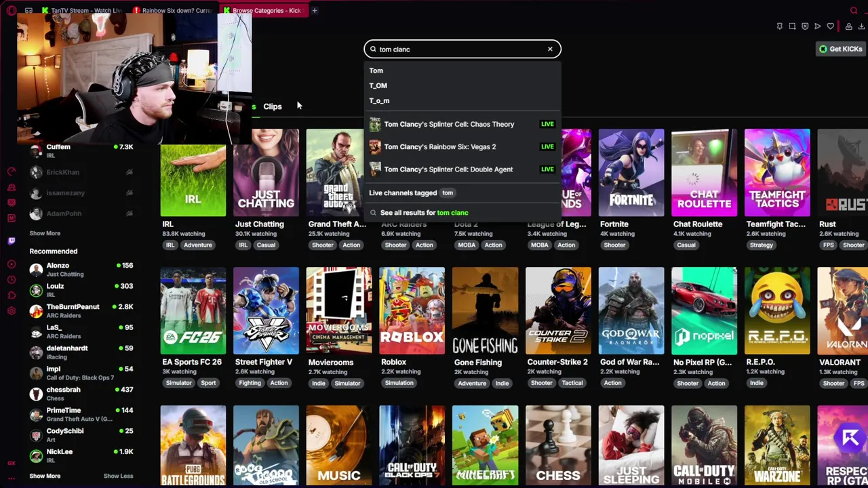This screenshot has height=488, width=868.
Task: Open the Twitch icon in Opera sidebar
Action: click(x=11, y=241)
